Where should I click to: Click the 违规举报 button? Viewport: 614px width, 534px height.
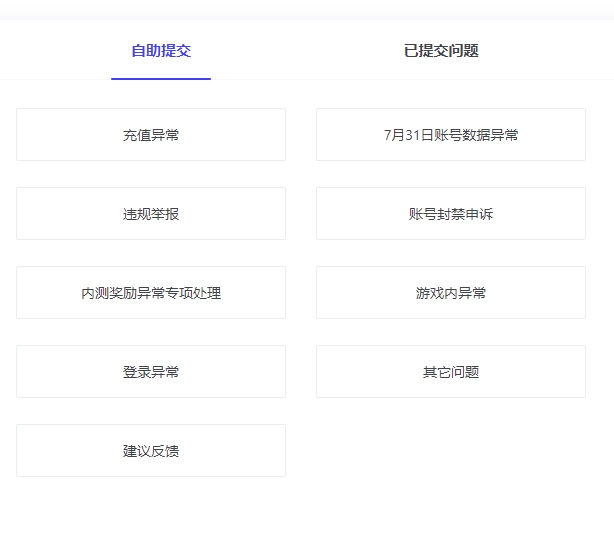(x=151, y=214)
